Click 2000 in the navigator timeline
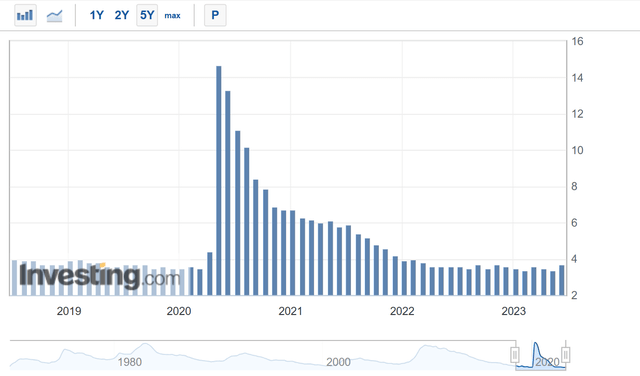The width and height of the screenshot is (640, 376). [338, 362]
